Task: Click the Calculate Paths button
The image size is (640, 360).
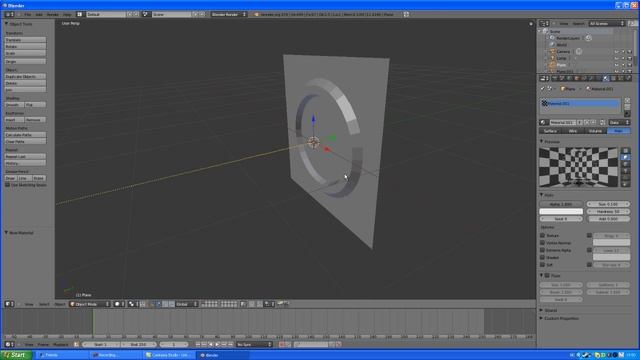Action: 25,135
